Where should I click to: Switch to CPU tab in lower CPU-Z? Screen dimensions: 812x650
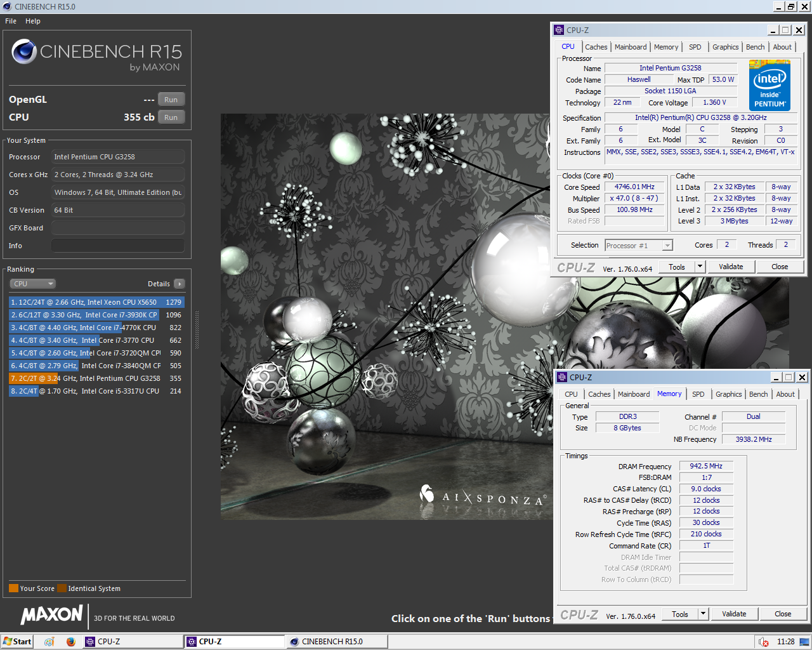pyautogui.click(x=572, y=394)
